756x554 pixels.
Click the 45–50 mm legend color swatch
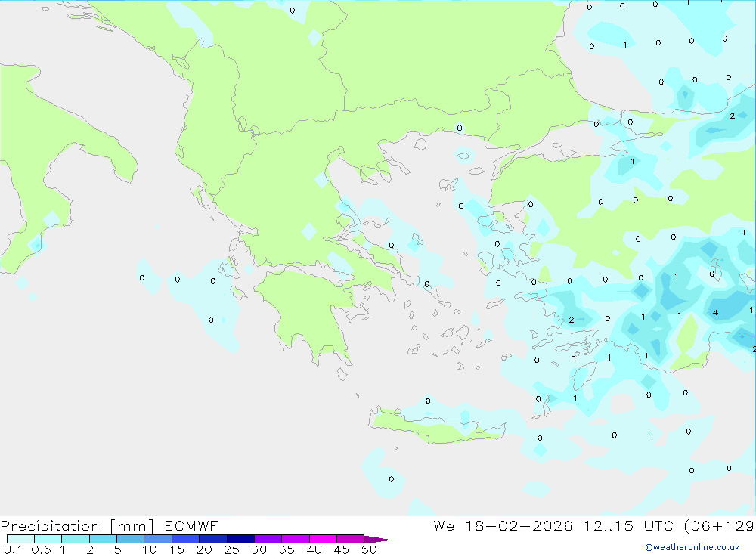coord(350,539)
